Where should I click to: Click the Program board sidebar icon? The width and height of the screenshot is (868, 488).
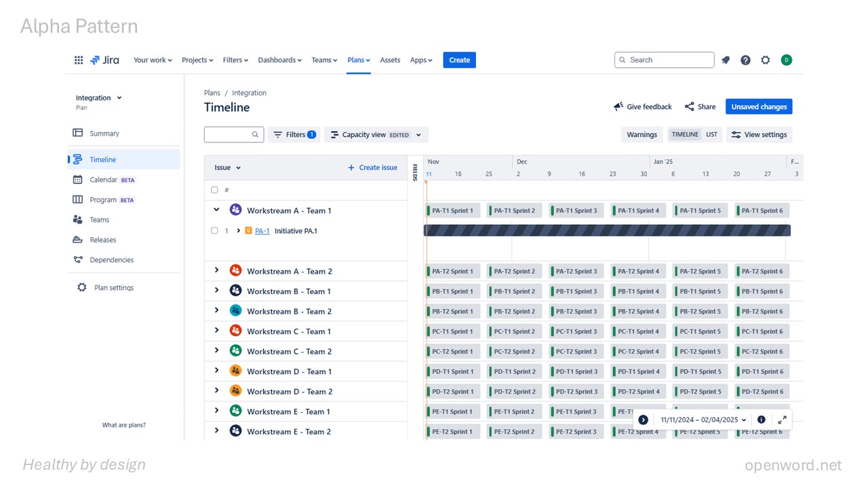coord(77,199)
